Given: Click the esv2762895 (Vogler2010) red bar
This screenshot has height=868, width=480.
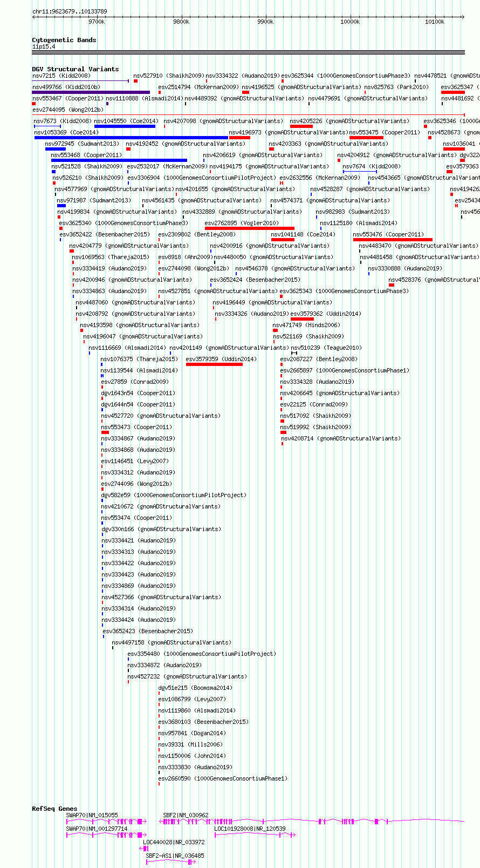Looking at the screenshot, I should tap(250, 228).
